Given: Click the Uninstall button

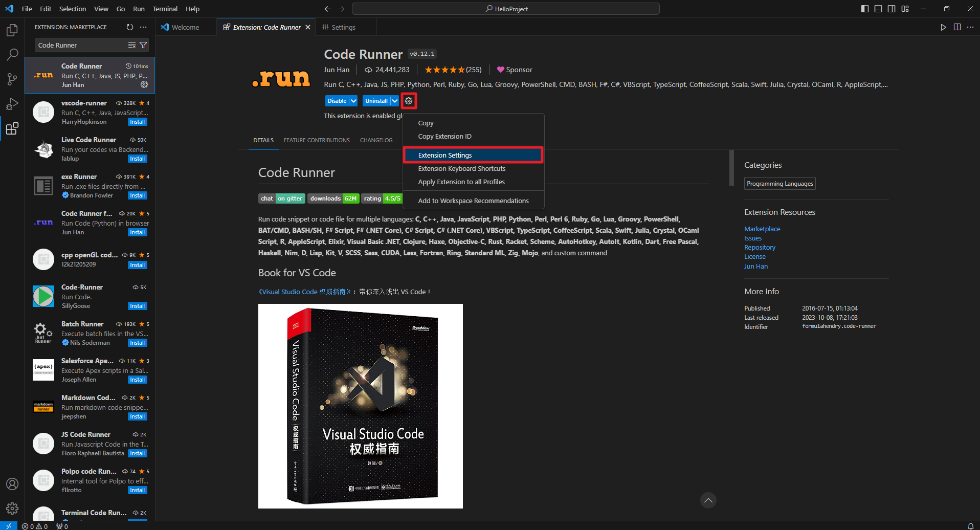Looking at the screenshot, I should click(x=376, y=101).
